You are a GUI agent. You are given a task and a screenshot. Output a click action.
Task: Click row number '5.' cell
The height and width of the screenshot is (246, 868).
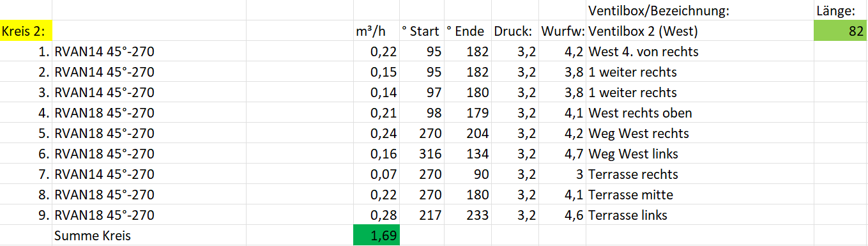26,133
